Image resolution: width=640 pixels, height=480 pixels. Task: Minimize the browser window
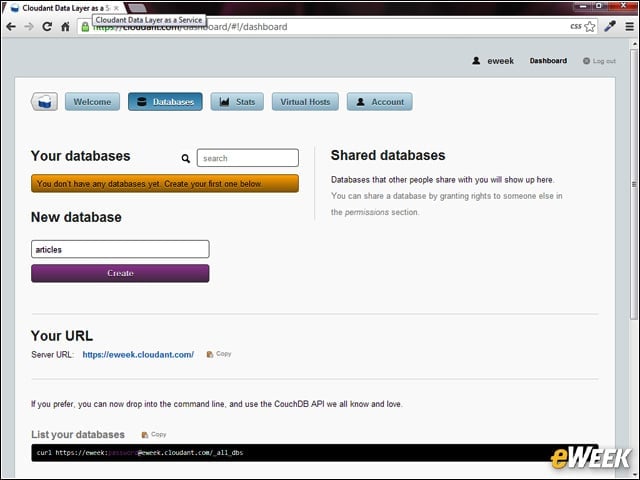[583, 6]
